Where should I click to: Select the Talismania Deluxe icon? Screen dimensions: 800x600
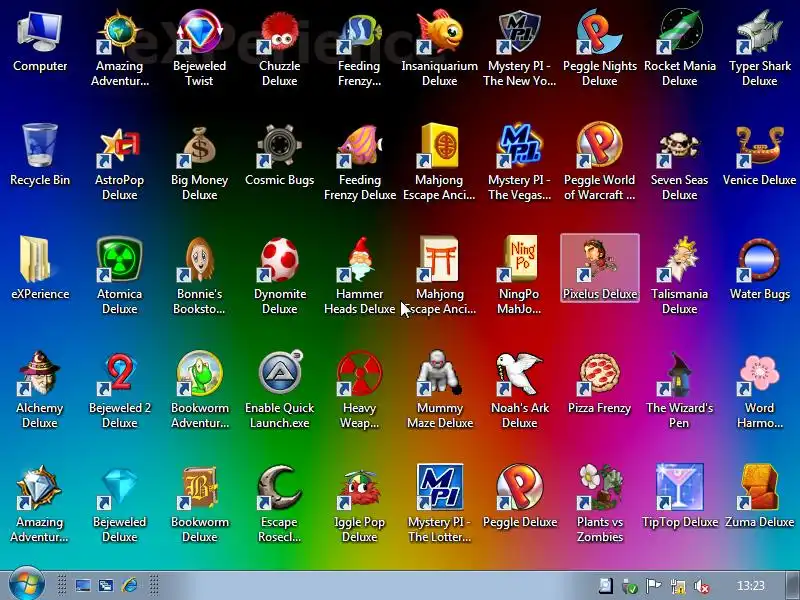point(680,276)
